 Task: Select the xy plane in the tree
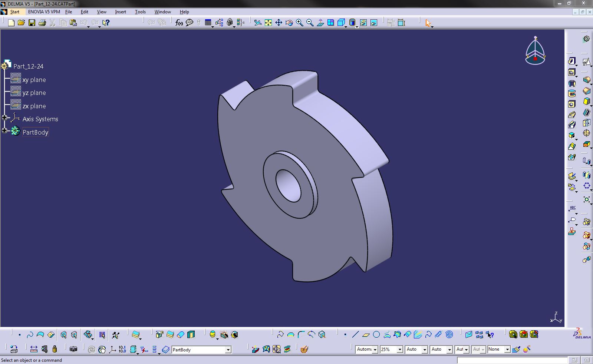tap(34, 80)
